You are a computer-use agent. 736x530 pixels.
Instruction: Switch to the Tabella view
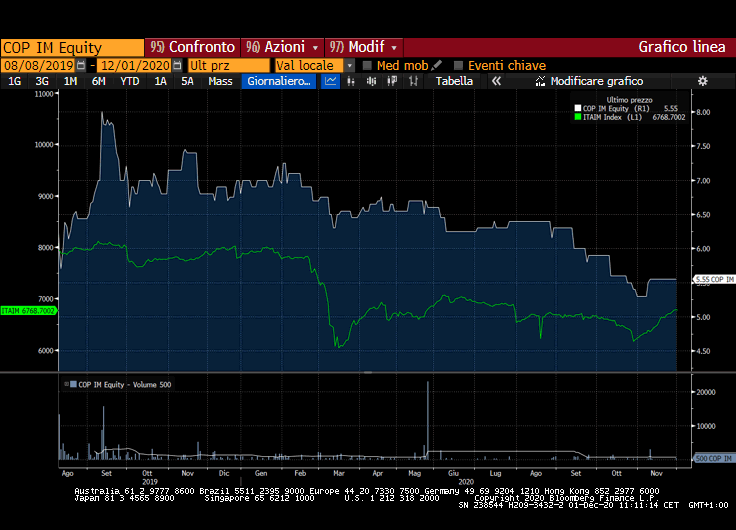454,82
